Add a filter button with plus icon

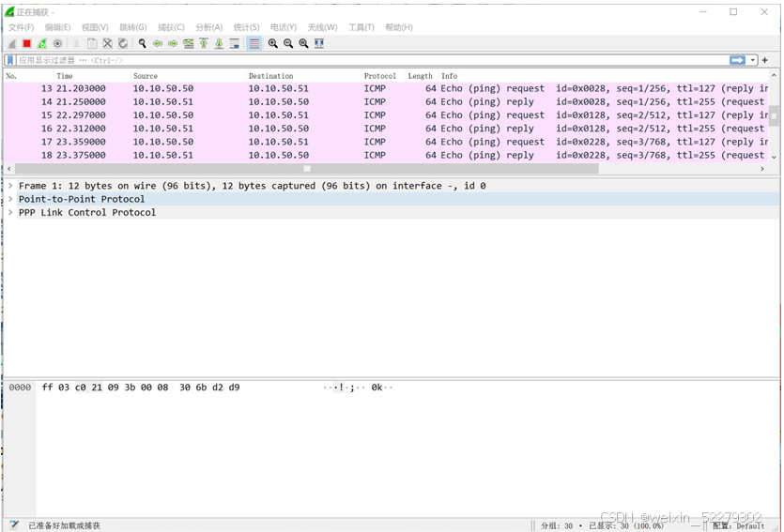(764, 60)
